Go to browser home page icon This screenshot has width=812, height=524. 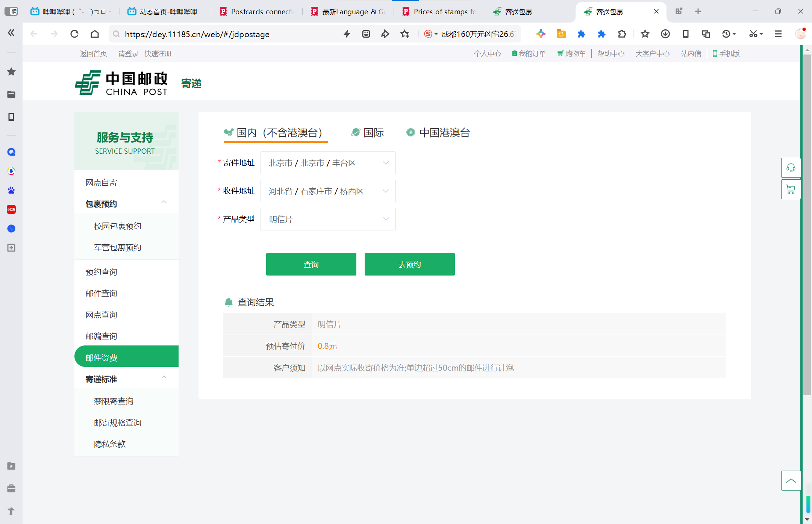coord(95,34)
